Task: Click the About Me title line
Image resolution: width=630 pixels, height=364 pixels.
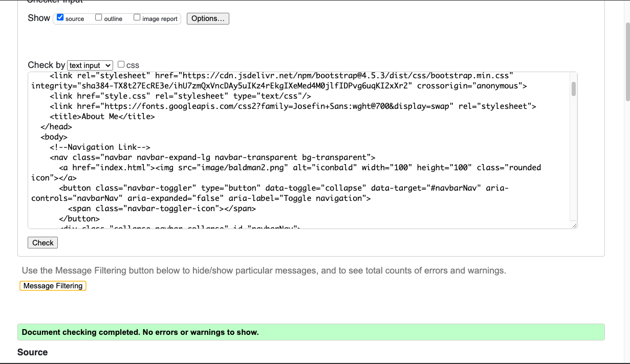Action: (x=102, y=117)
